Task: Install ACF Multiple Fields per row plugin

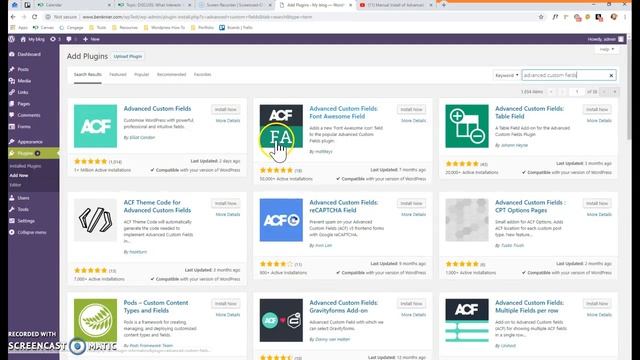Action: click(x=597, y=304)
